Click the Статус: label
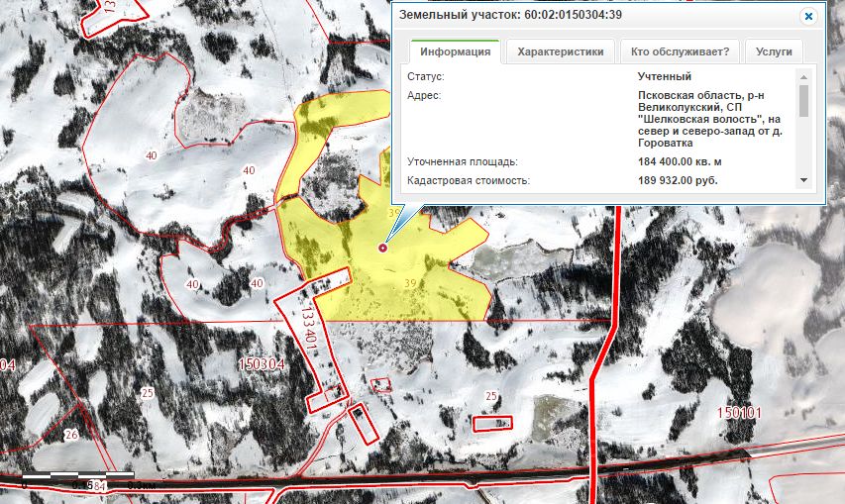 [x=426, y=76]
